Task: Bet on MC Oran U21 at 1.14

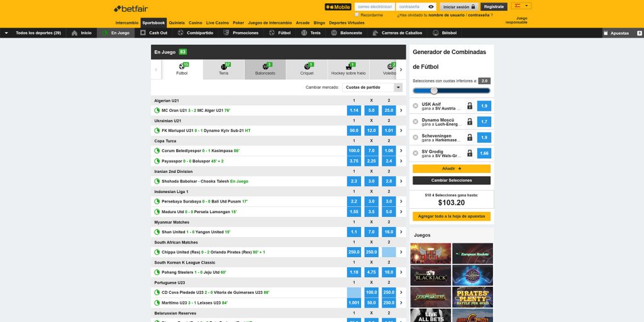Action: coord(354,111)
